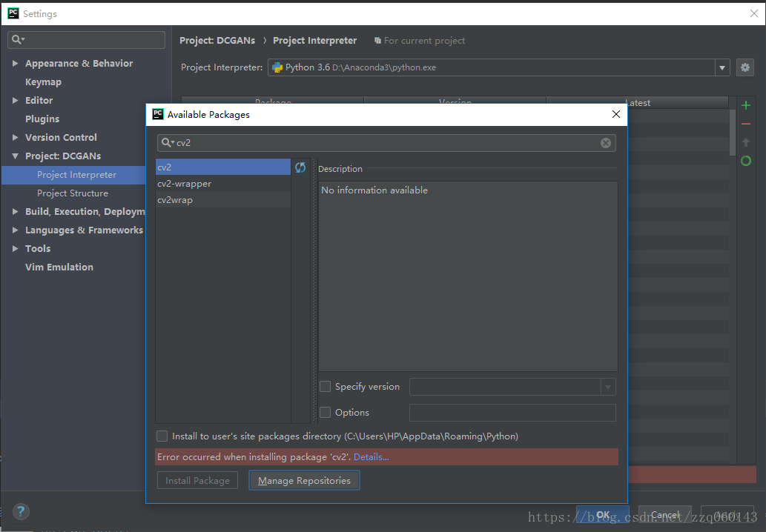Select Keymap in settings tree
766x532 pixels.
pyautogui.click(x=44, y=82)
